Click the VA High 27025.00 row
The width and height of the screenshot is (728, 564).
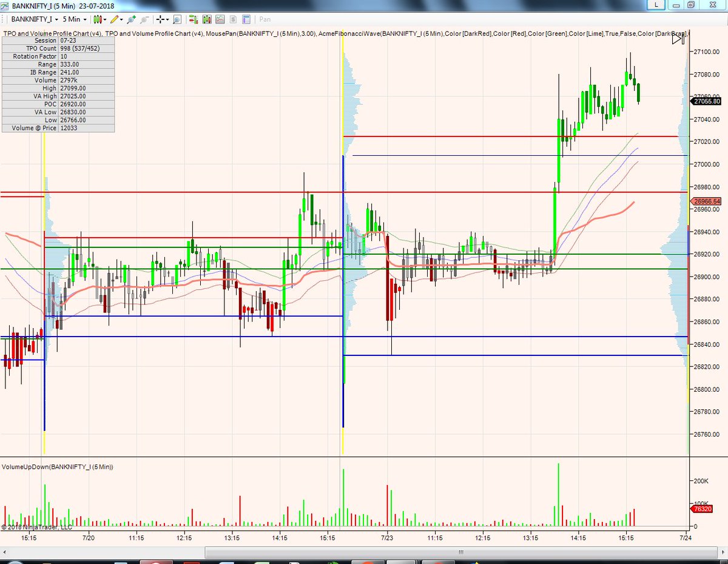point(58,96)
